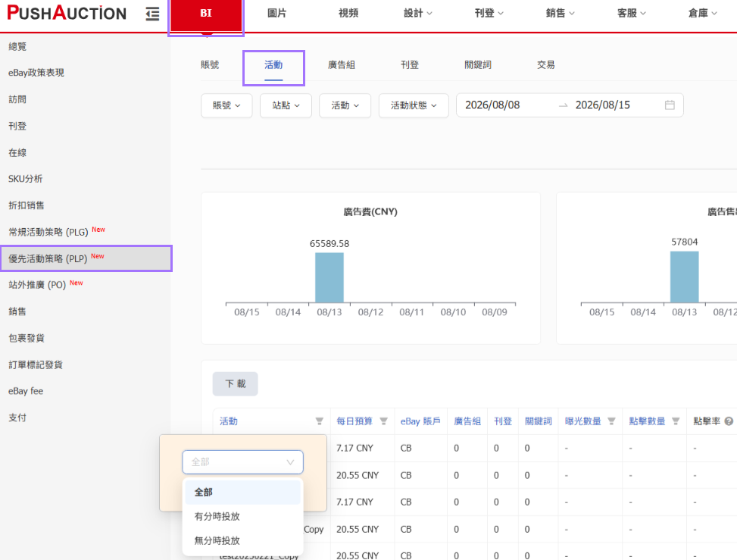737x560 pixels.
Task: Click the help icon next to 點擊率
Action: coord(729,421)
